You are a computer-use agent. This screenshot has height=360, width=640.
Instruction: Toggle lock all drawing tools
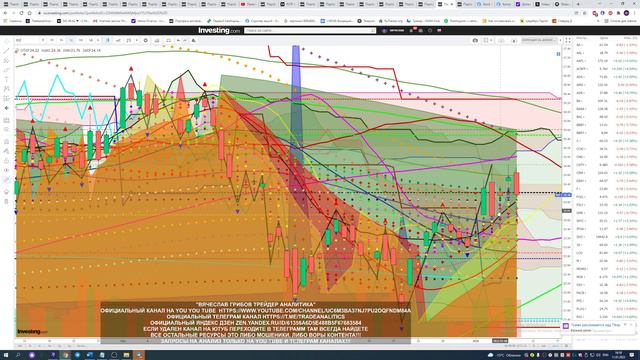[6, 161]
